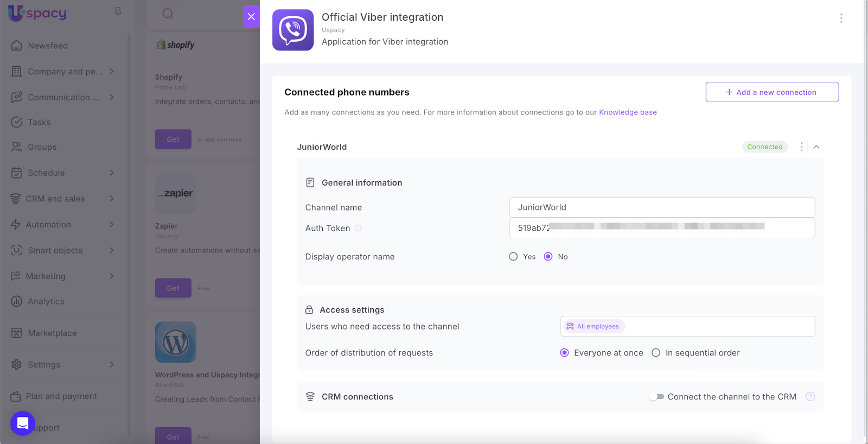
Task: Open the three-dot menu in panel header
Action: coord(841,18)
